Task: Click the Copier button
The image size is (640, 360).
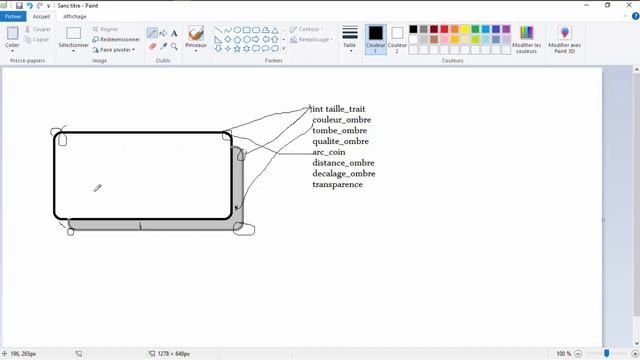Action: (37, 40)
